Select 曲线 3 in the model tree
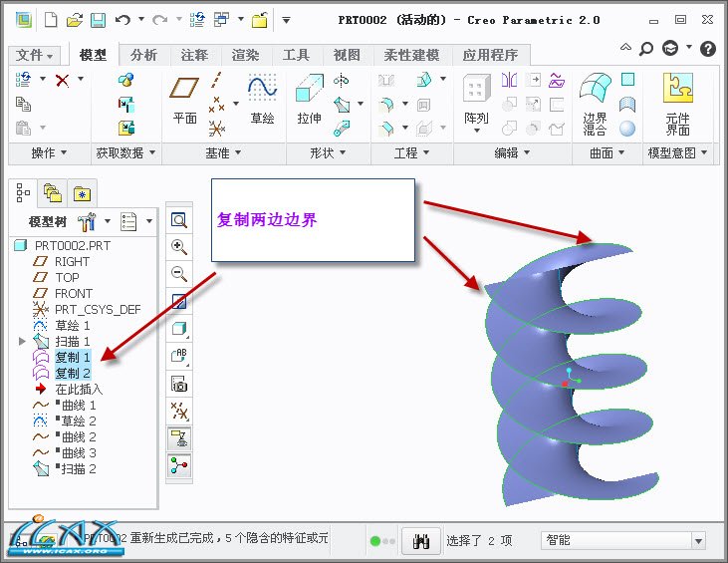The width and height of the screenshot is (728, 563). (79, 452)
